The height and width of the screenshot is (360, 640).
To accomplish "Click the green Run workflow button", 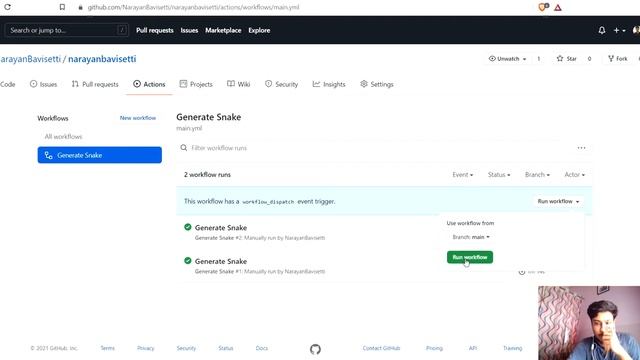I will click(x=470, y=257).
